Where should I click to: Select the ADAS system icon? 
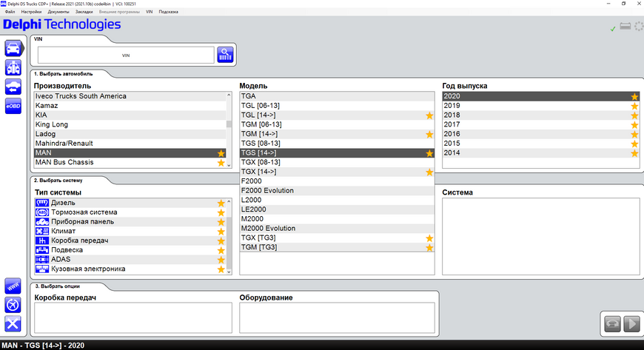click(42, 259)
